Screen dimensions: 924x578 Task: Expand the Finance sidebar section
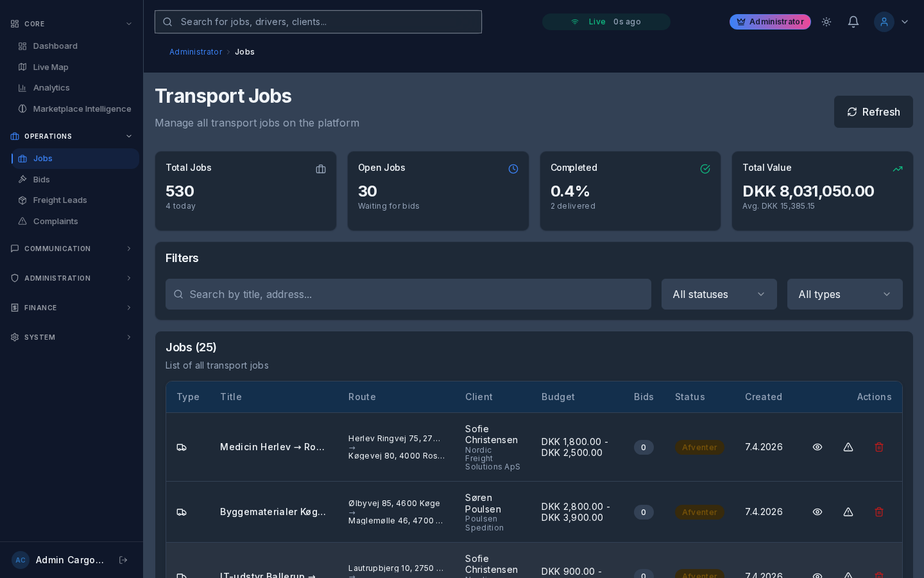pos(71,308)
